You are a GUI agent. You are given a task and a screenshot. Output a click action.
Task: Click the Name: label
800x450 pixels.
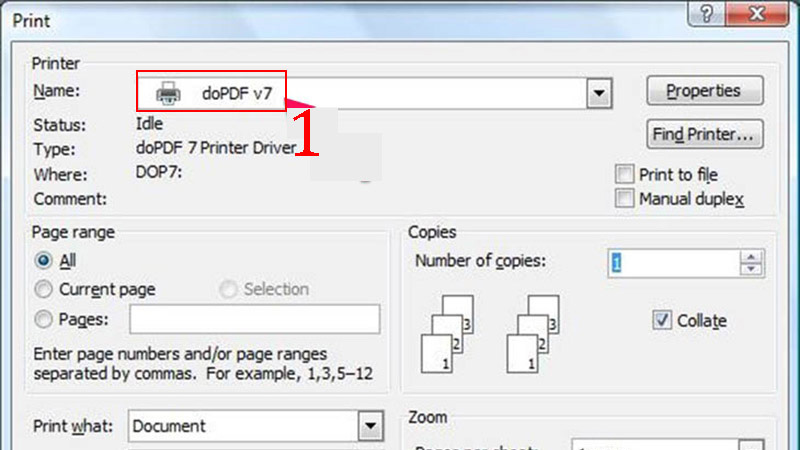tap(57, 91)
